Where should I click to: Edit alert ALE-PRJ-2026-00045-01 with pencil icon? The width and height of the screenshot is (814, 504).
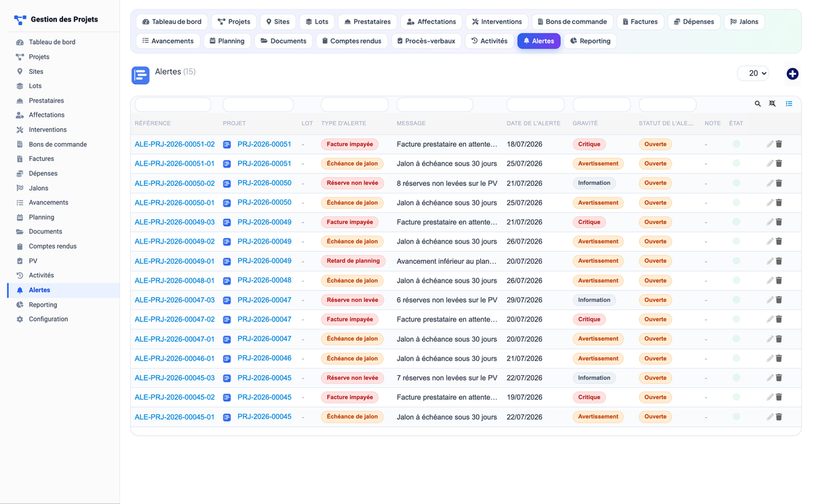click(x=770, y=417)
